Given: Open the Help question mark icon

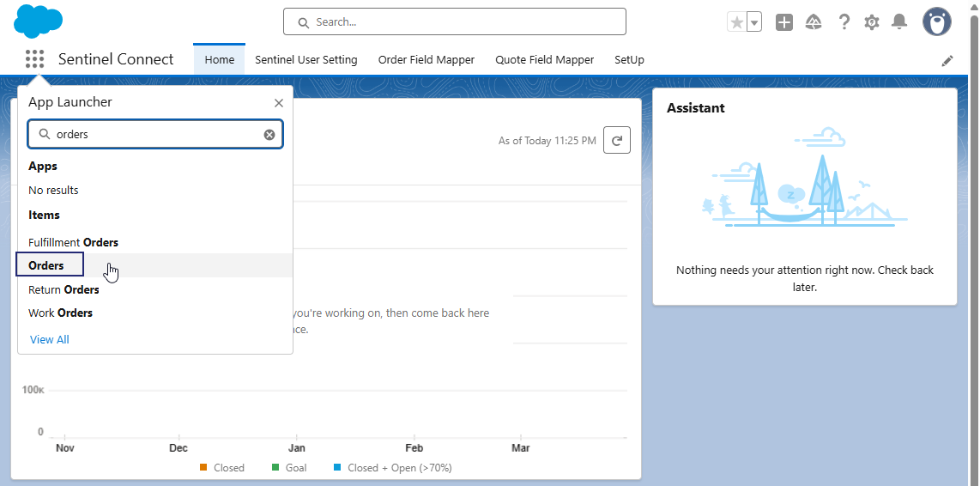Looking at the screenshot, I should coord(844,22).
